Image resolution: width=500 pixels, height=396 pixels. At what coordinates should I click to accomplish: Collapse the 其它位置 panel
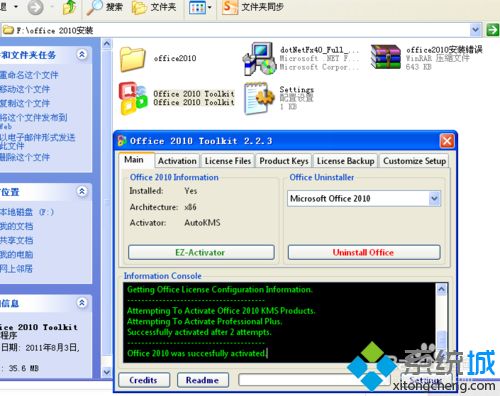(82, 191)
